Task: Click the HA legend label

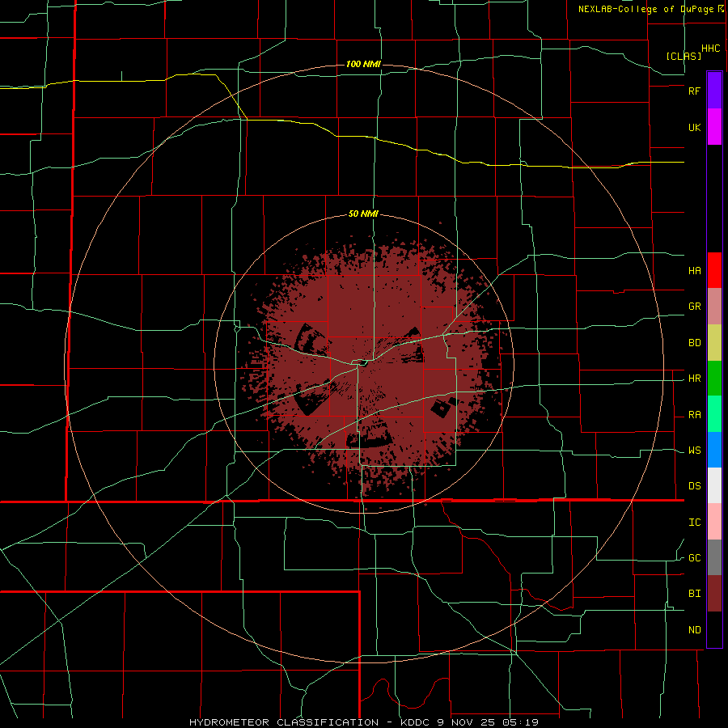Action: (694, 271)
